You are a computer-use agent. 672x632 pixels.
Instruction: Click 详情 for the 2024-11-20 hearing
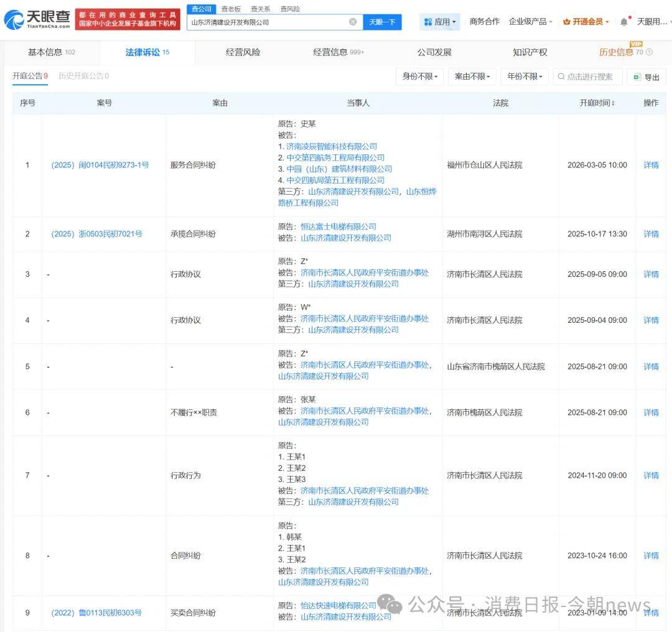pyautogui.click(x=651, y=475)
